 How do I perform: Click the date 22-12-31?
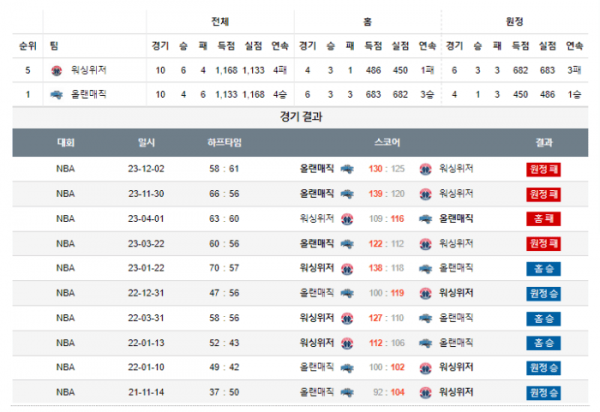coord(146,293)
